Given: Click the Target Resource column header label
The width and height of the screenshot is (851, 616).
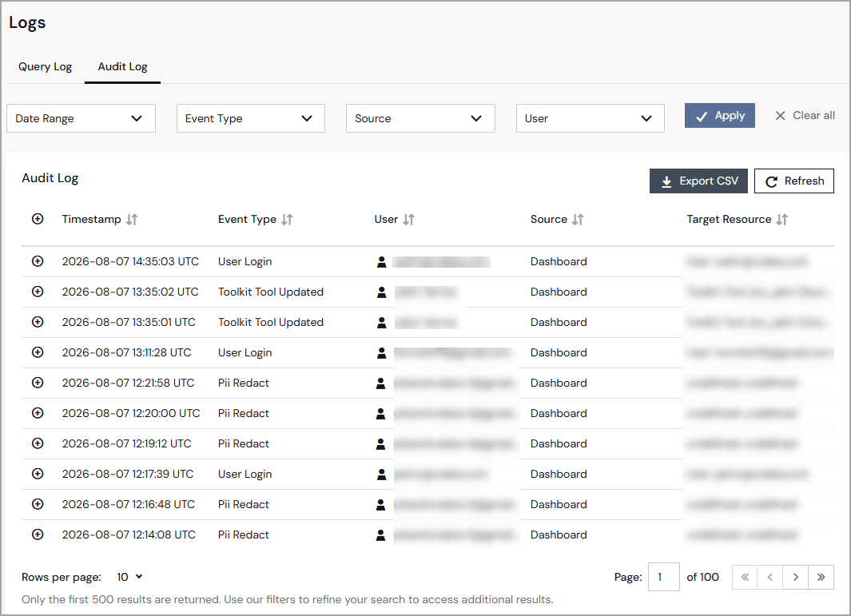Looking at the screenshot, I should pyautogui.click(x=729, y=219).
